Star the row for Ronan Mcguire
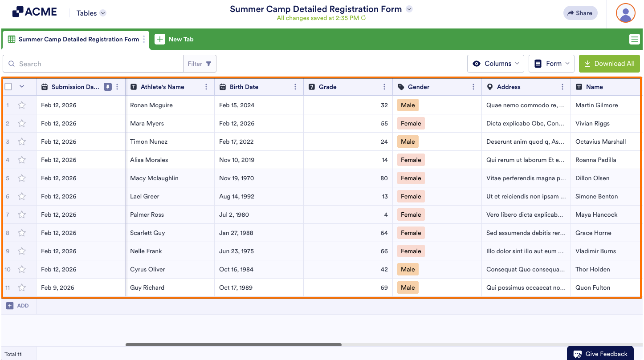This screenshot has width=644, height=360. [21, 105]
